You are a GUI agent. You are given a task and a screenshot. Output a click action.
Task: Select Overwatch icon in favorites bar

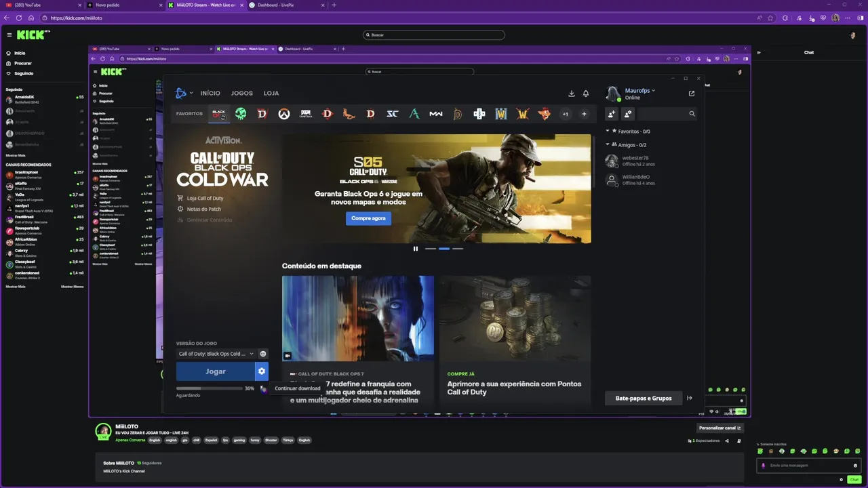(x=284, y=114)
